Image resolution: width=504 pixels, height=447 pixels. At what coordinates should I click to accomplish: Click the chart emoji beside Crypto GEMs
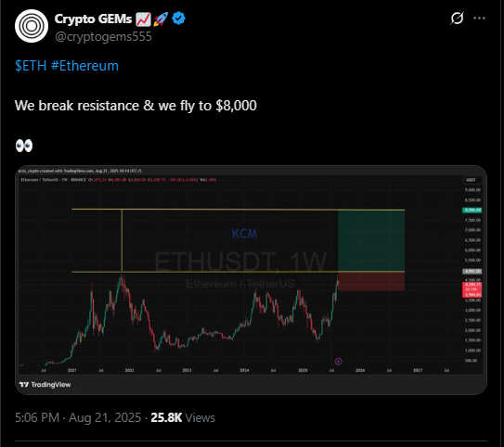point(143,19)
